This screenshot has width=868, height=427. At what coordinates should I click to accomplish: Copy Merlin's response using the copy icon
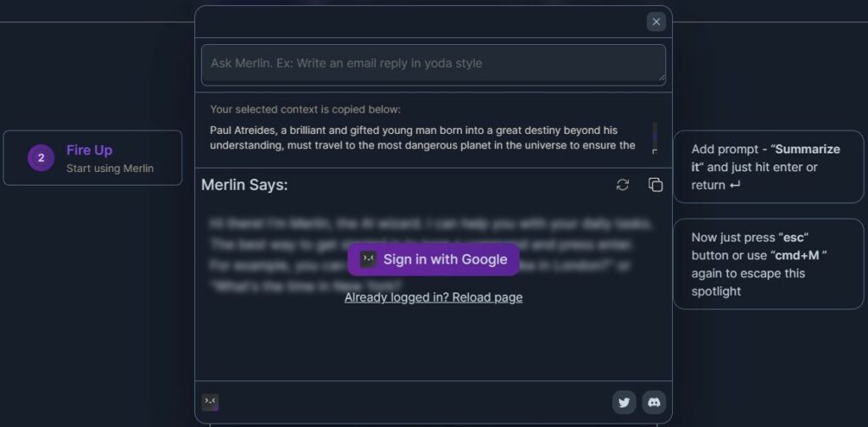coord(655,185)
